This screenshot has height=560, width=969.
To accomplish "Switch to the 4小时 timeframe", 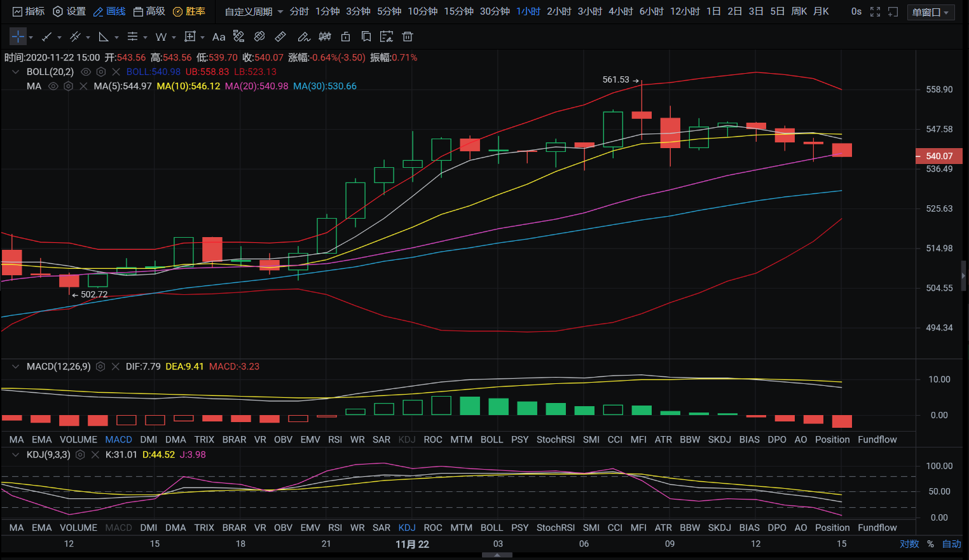I will 621,11.
